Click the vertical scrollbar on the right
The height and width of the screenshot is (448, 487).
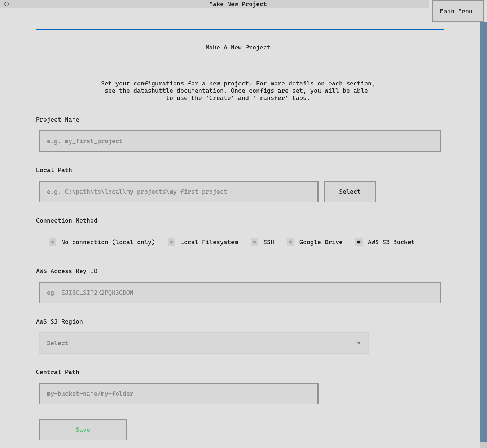(483, 231)
